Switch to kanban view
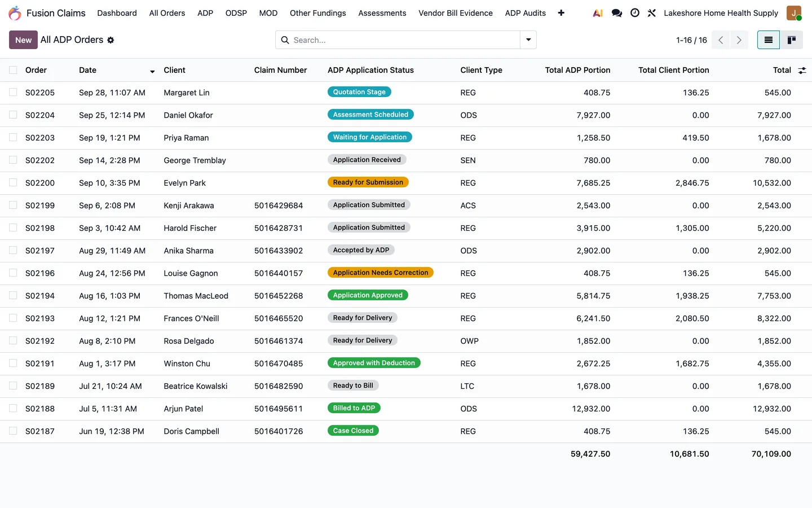This screenshot has height=508, width=812. click(x=792, y=40)
